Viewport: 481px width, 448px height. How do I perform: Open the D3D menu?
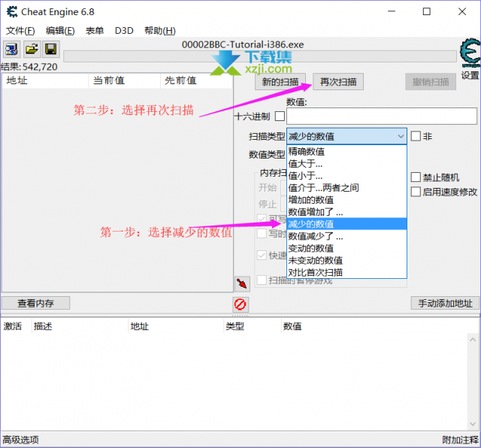tap(124, 31)
